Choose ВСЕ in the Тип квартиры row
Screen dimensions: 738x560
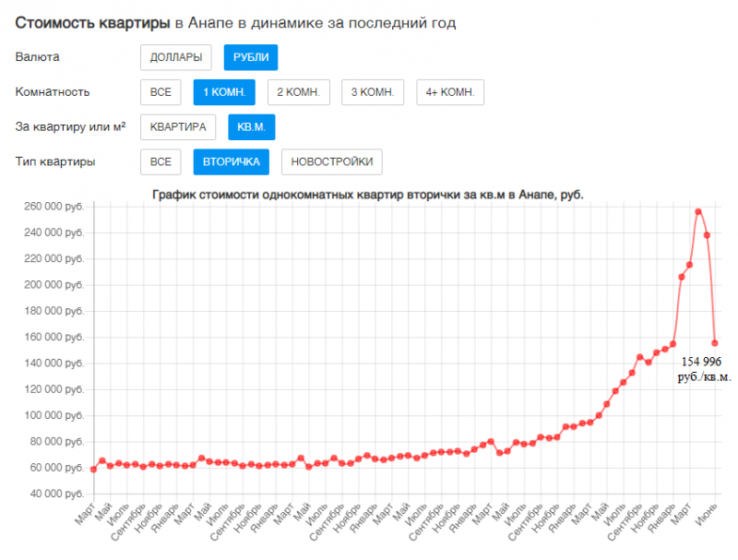161,162
